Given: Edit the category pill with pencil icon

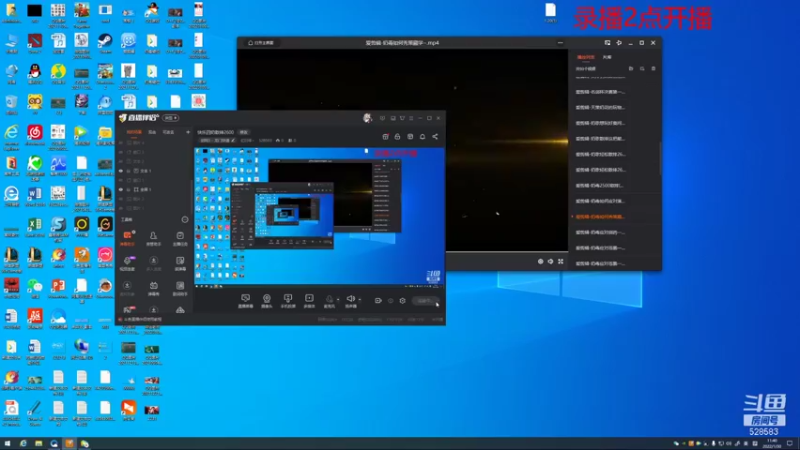Looking at the screenshot, I should [x=217, y=140].
